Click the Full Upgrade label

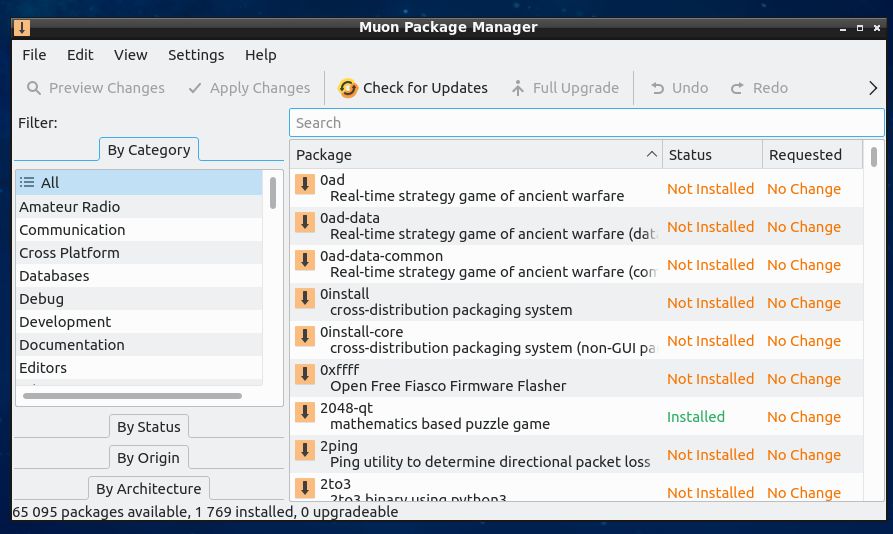pyautogui.click(x=576, y=88)
